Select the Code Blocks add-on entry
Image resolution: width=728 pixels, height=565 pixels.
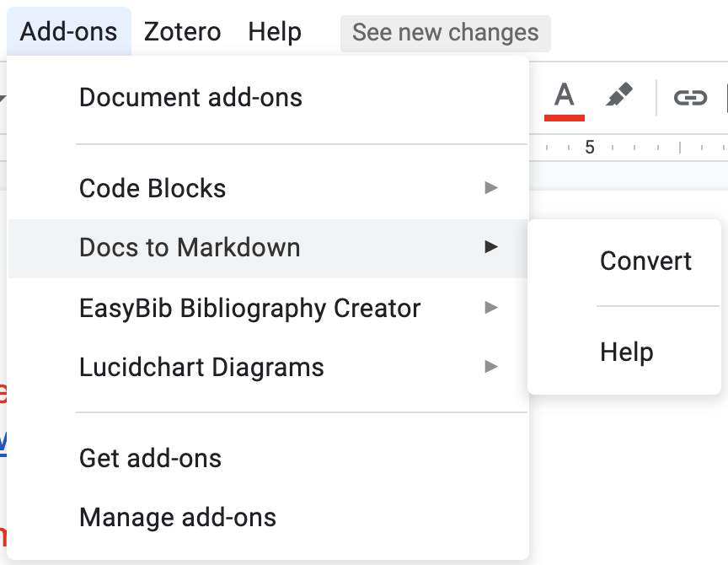click(268, 188)
